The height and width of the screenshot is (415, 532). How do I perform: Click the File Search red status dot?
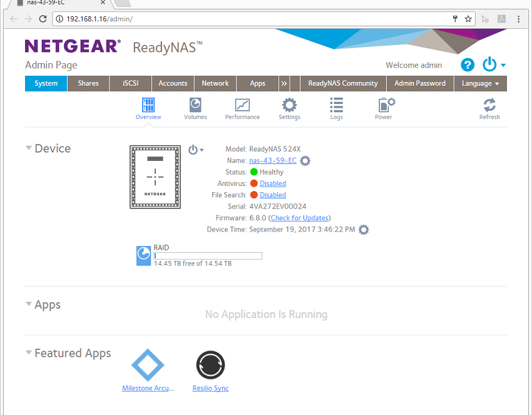click(x=253, y=195)
